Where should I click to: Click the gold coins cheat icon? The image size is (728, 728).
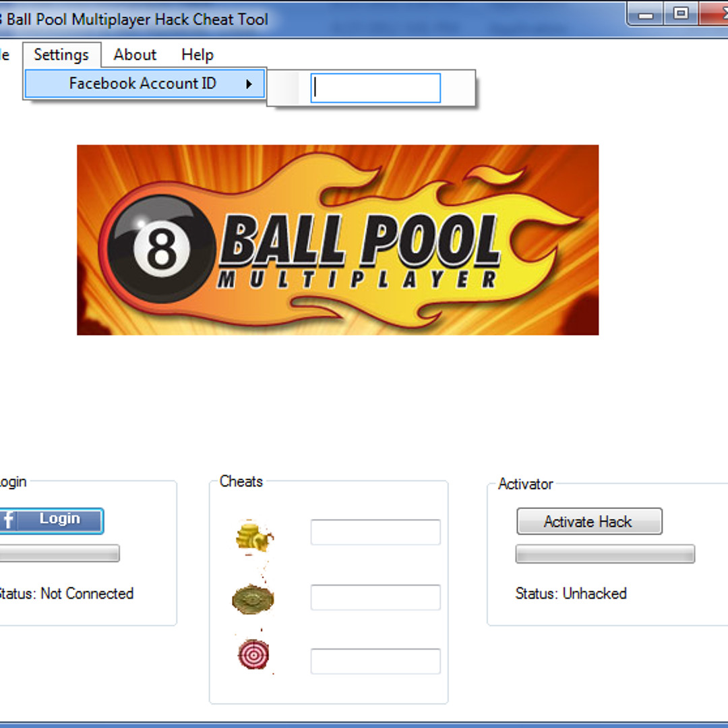click(253, 535)
